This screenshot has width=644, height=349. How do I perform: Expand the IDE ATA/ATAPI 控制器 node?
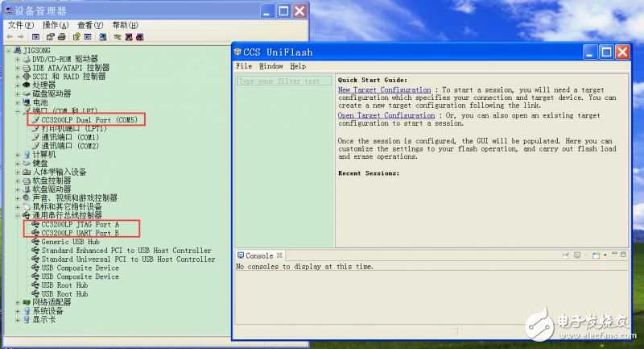coord(18,68)
